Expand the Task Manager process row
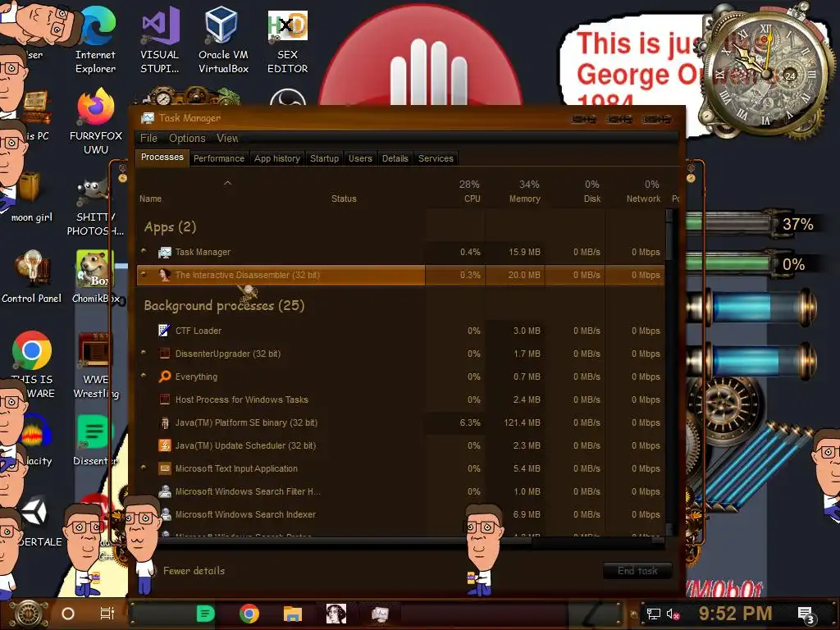Viewport: 840px width, 630px height. [144, 251]
